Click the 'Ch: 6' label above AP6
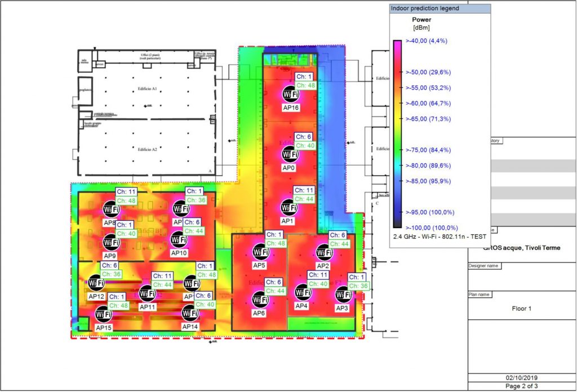The height and width of the screenshot is (392, 577). [273, 282]
